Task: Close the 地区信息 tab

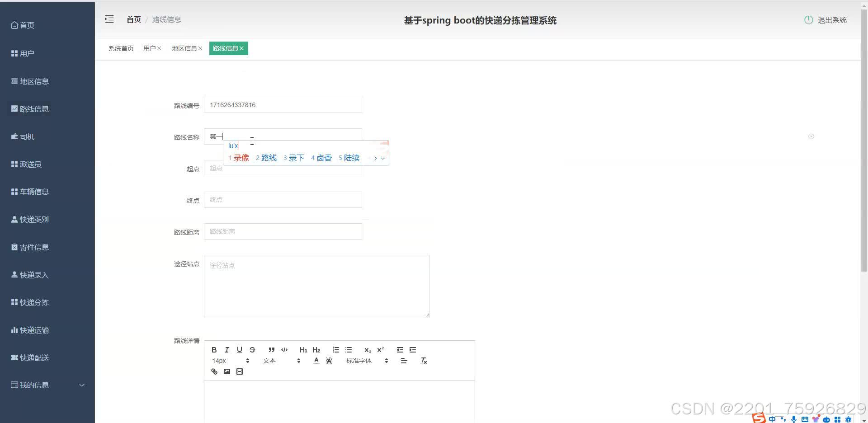Action: pyautogui.click(x=200, y=48)
